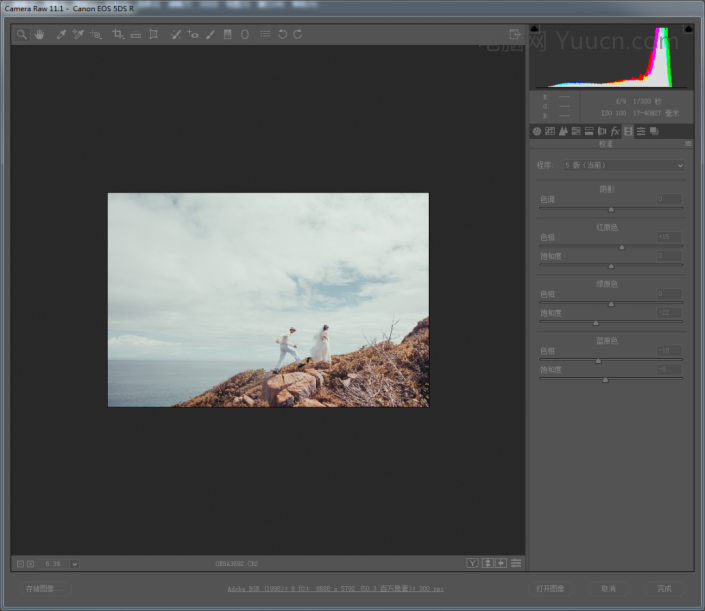This screenshot has width=705, height=611.
Task: Open the Tone Curve panel tab
Action: click(x=550, y=131)
